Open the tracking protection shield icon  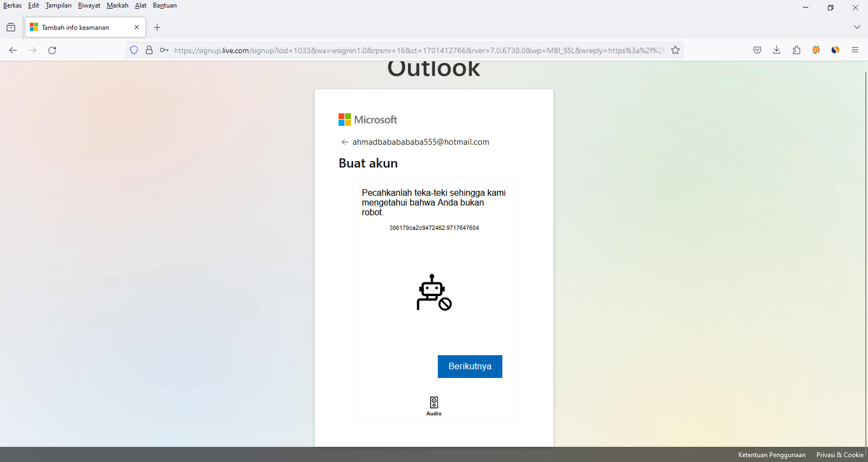pos(134,50)
